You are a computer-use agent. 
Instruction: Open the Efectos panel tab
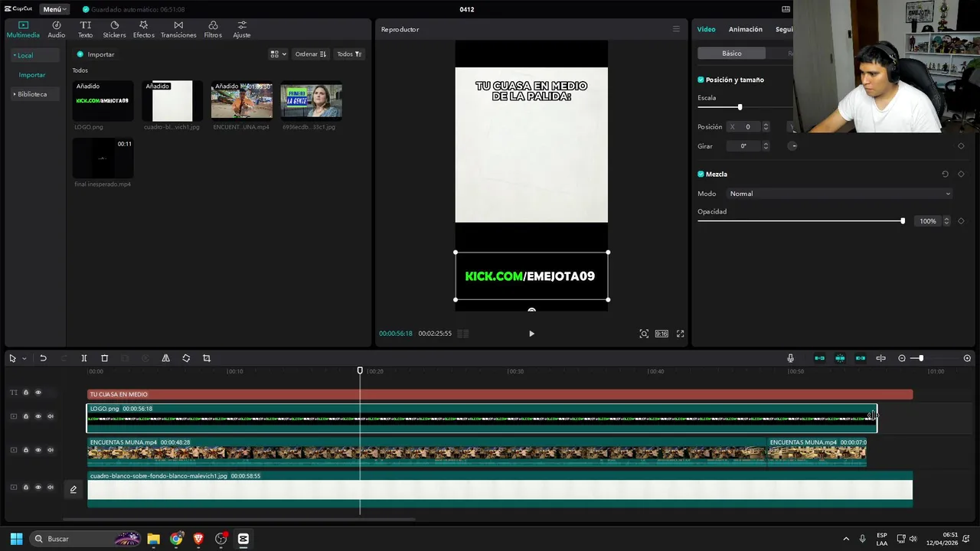(143, 30)
